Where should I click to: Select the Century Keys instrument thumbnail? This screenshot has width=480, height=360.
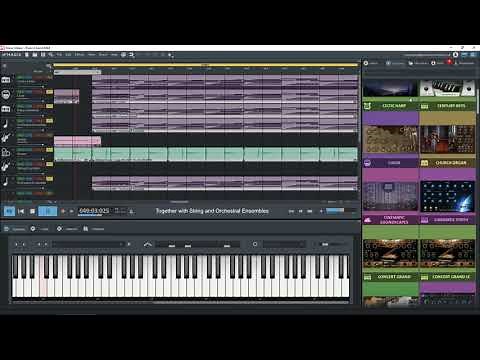point(447,88)
